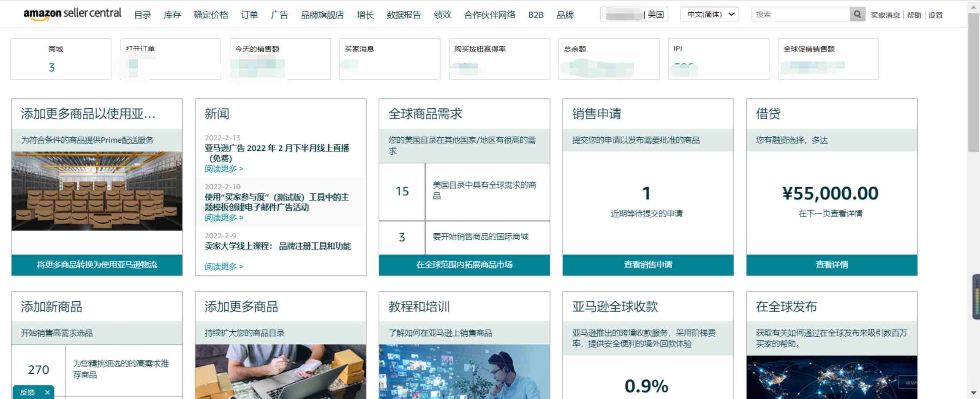Click the scrollbar down arrow
This screenshot has width=980, height=399.
tap(973, 393)
